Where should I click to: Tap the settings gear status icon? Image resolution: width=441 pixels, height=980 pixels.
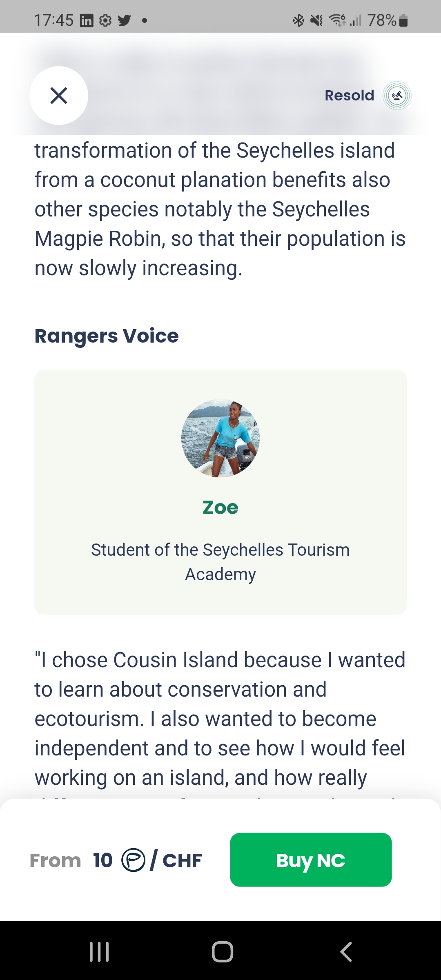pyautogui.click(x=105, y=20)
